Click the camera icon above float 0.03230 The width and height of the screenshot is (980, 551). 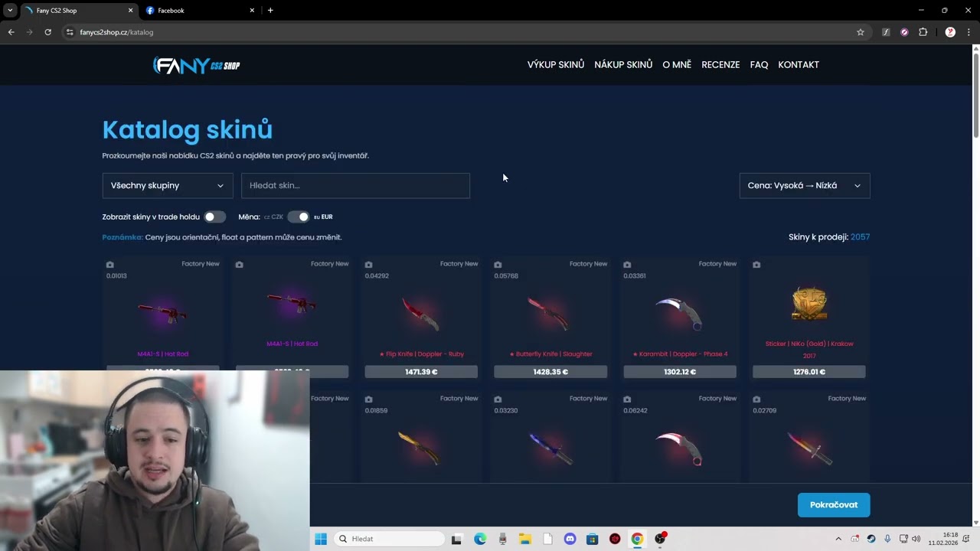point(498,399)
